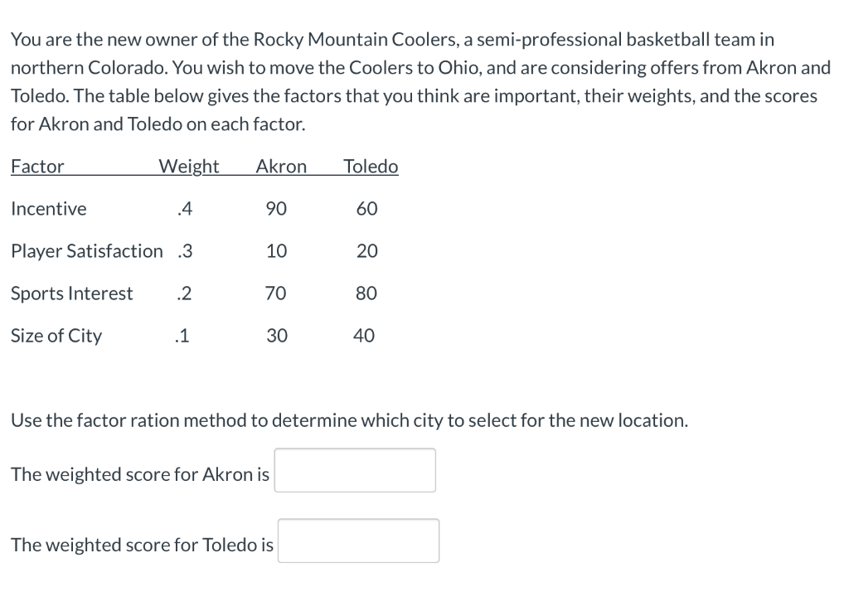Click the Player Satisfaction row label
This screenshot has height=616, width=849.
86,251
